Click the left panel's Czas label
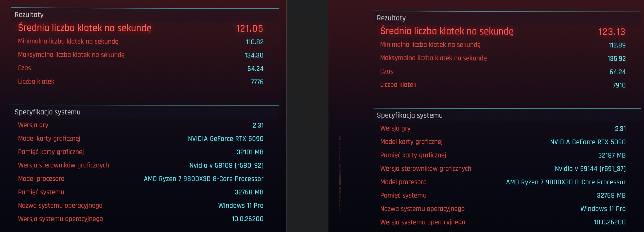This screenshot has height=232, width=644. coord(24,68)
